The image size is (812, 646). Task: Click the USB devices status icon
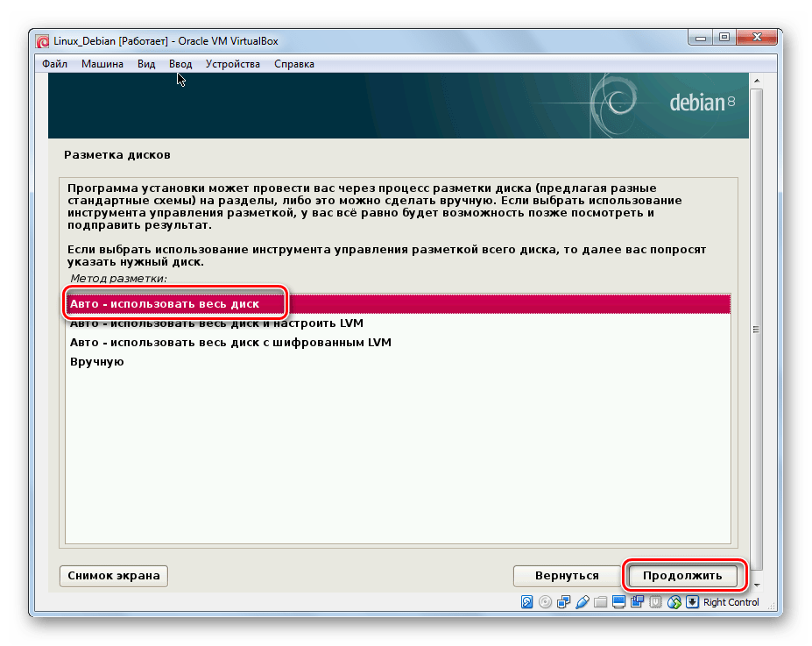[x=582, y=602]
